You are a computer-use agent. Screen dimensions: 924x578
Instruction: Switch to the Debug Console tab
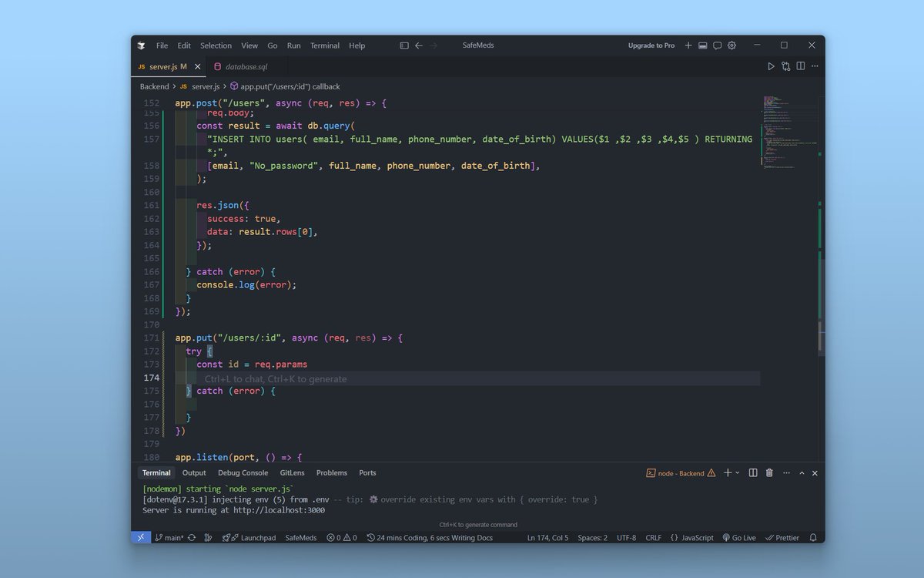[x=243, y=472]
